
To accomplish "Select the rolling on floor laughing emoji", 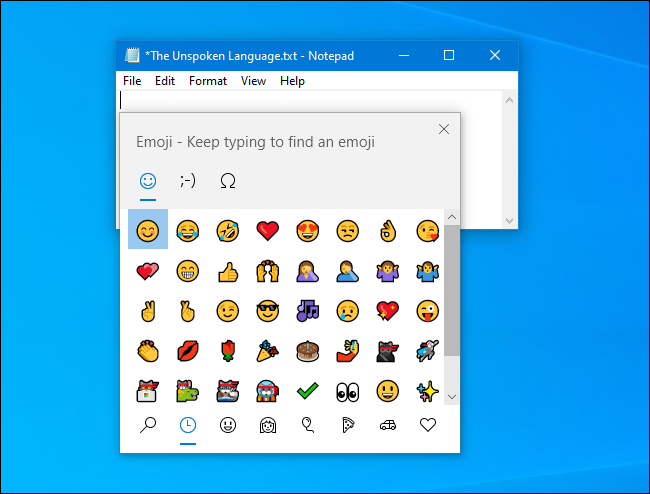I will (228, 230).
